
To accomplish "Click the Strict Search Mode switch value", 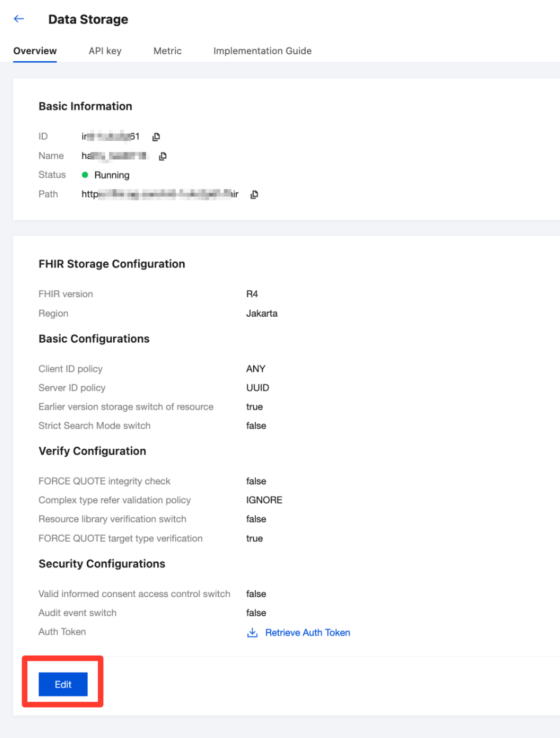I will point(256,426).
